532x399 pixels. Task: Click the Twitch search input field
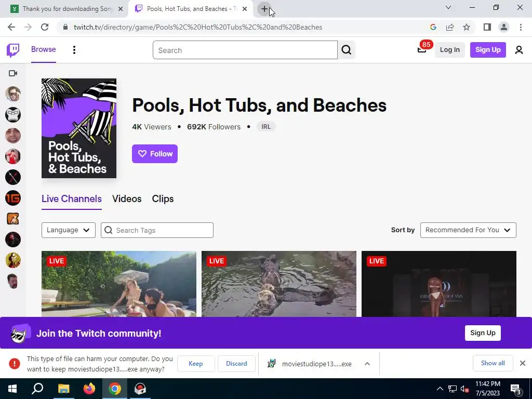(245, 50)
